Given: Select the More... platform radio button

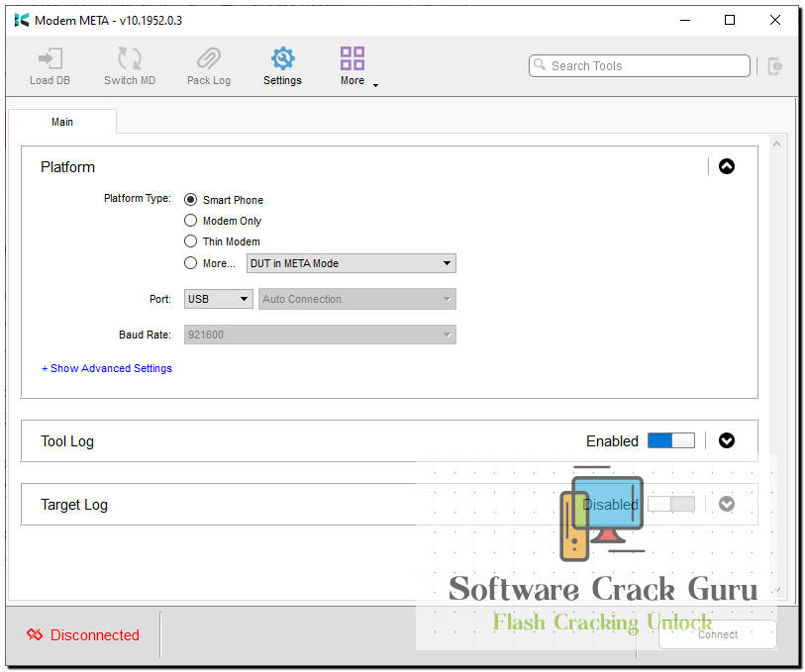Looking at the screenshot, I should tap(190, 263).
